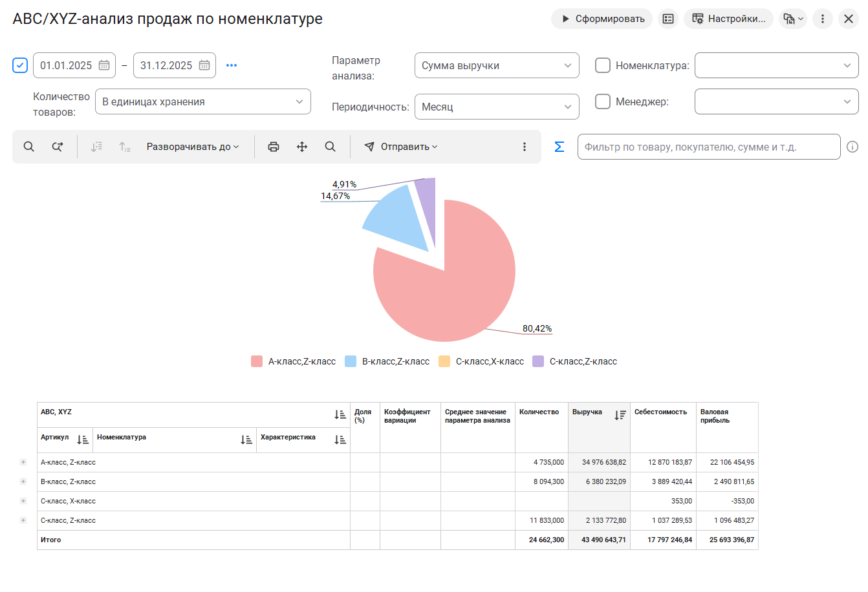Click the info icon beside filter field
This screenshot has height=592, width=868.
[x=852, y=147]
